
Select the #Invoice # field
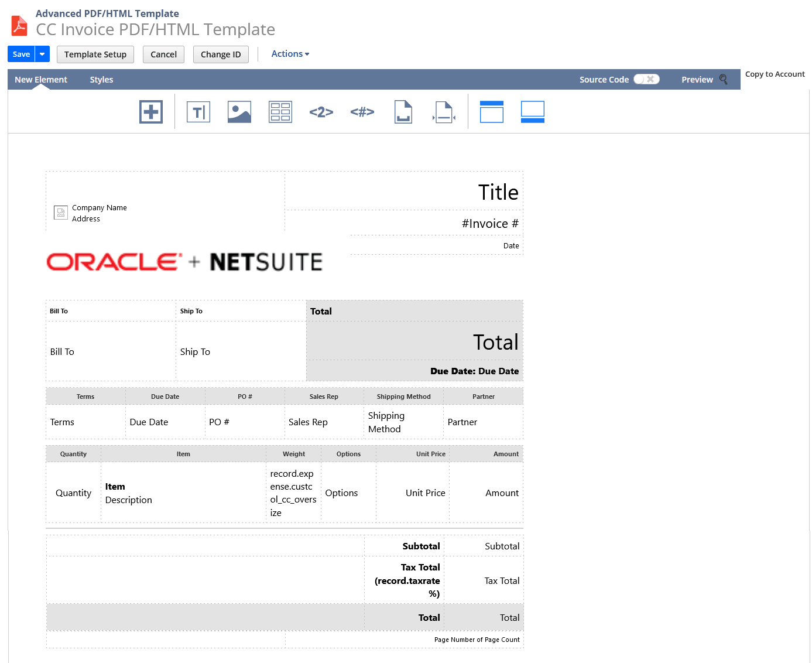click(x=490, y=224)
